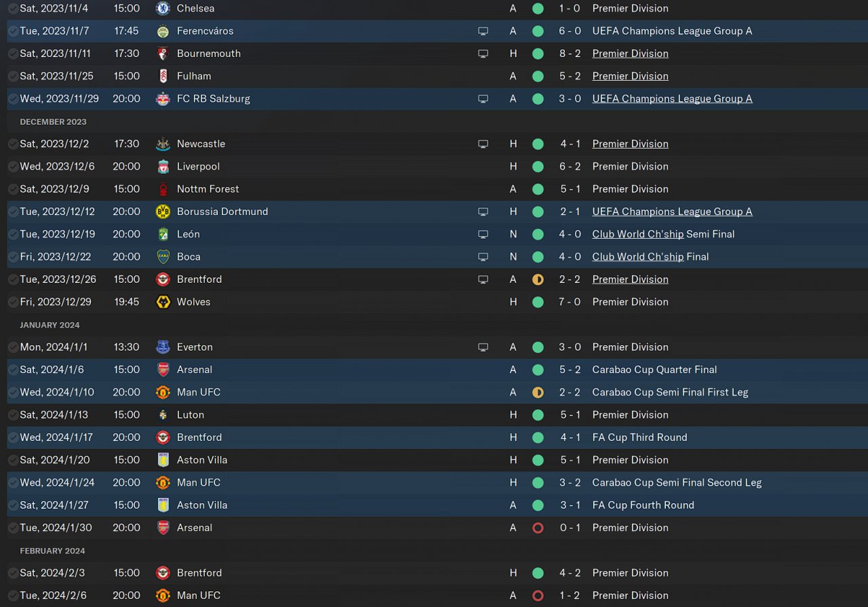Collapse the December 2023 month section
868x607 pixels.
click(x=53, y=122)
